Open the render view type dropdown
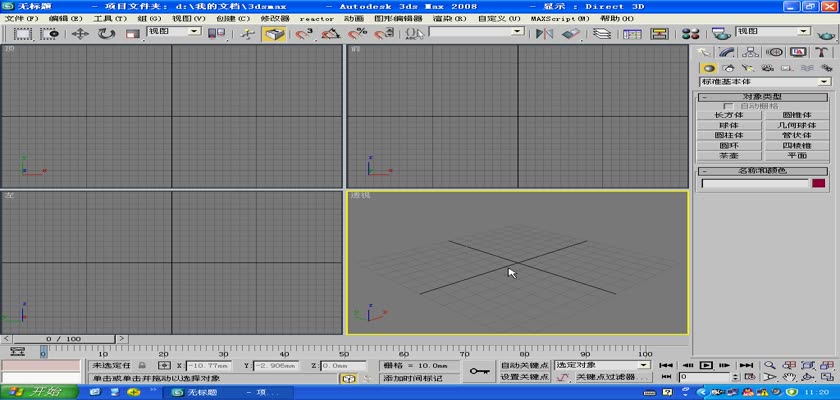 coord(773,32)
